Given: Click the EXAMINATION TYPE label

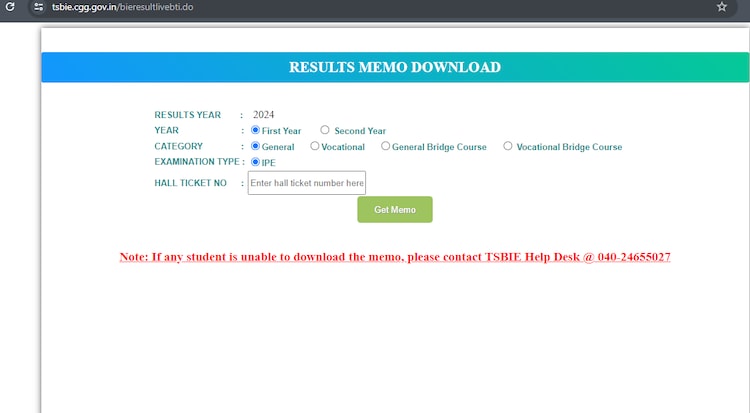Looking at the screenshot, I should (195, 161).
